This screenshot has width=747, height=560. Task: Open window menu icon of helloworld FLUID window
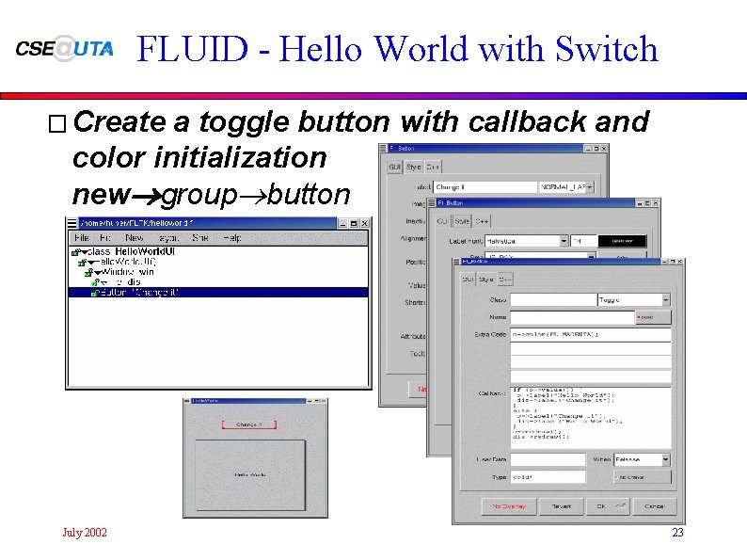click(72, 223)
